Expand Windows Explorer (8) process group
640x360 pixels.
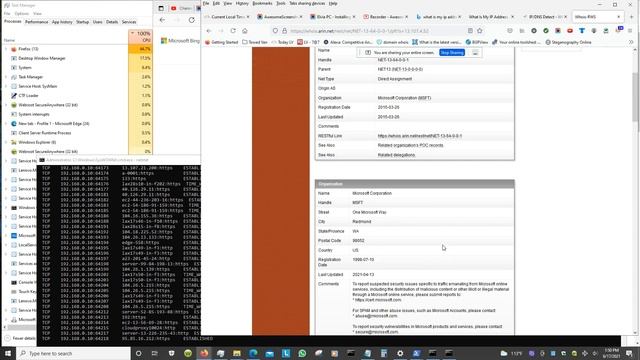(6, 142)
